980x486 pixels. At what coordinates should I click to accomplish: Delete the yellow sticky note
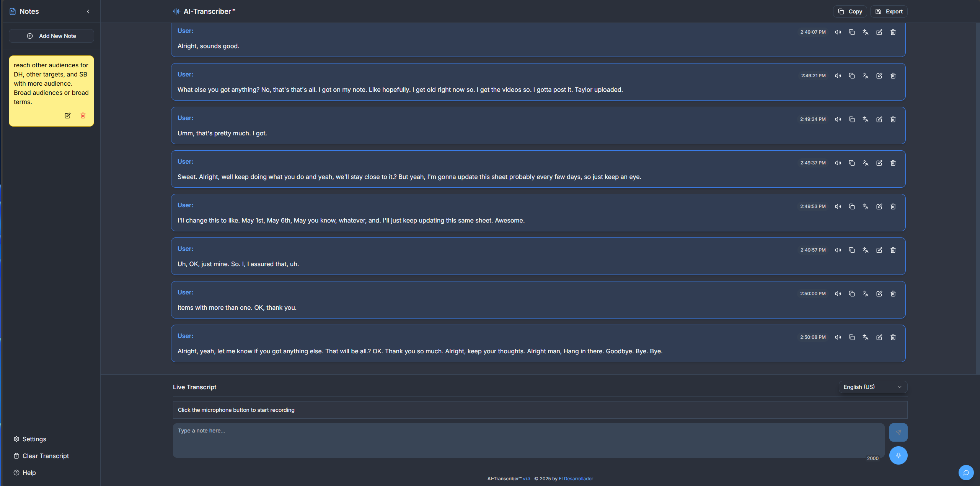click(x=83, y=115)
